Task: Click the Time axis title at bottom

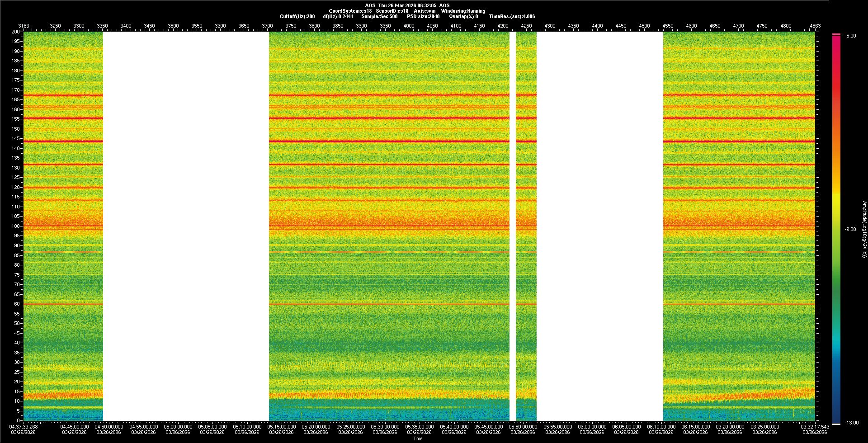Action: click(x=418, y=438)
